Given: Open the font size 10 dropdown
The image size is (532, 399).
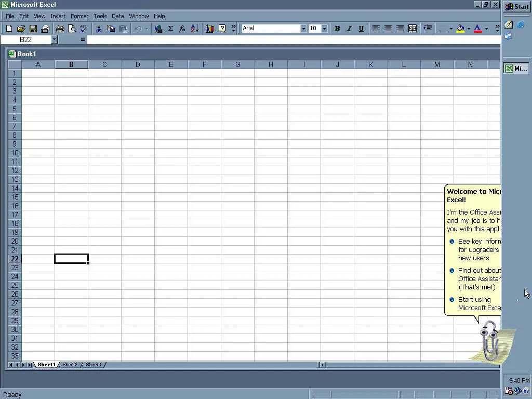Looking at the screenshot, I should coord(324,29).
